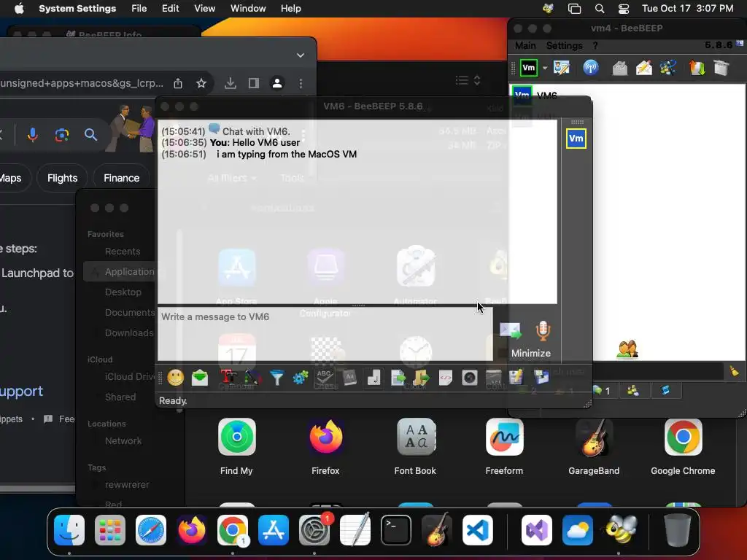Click the search user field in vm4 BeeBEEP
The width and height of the screenshot is (747, 560).
tap(657, 371)
